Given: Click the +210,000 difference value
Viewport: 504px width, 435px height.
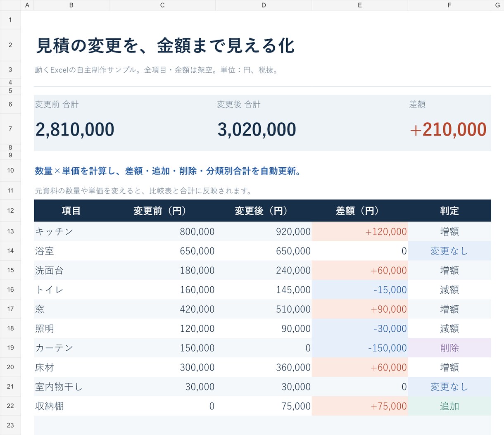Looking at the screenshot, I should [448, 129].
